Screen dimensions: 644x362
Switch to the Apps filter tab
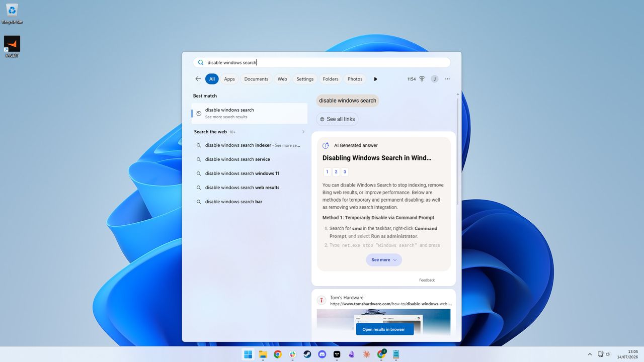[229, 79]
